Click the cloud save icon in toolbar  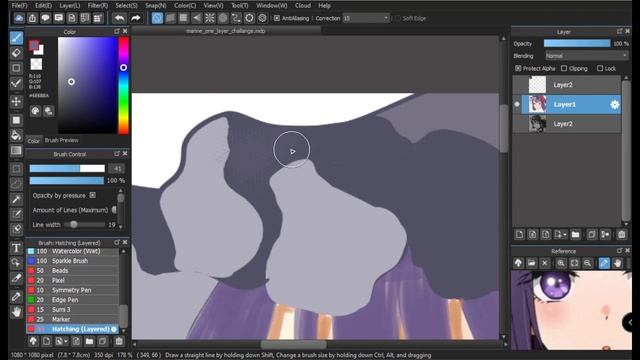coord(19,18)
